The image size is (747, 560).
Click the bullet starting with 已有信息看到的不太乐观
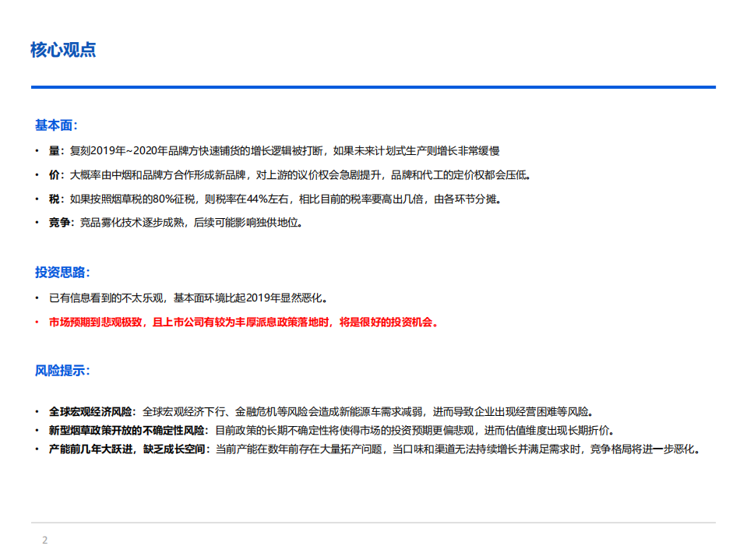pos(188,298)
